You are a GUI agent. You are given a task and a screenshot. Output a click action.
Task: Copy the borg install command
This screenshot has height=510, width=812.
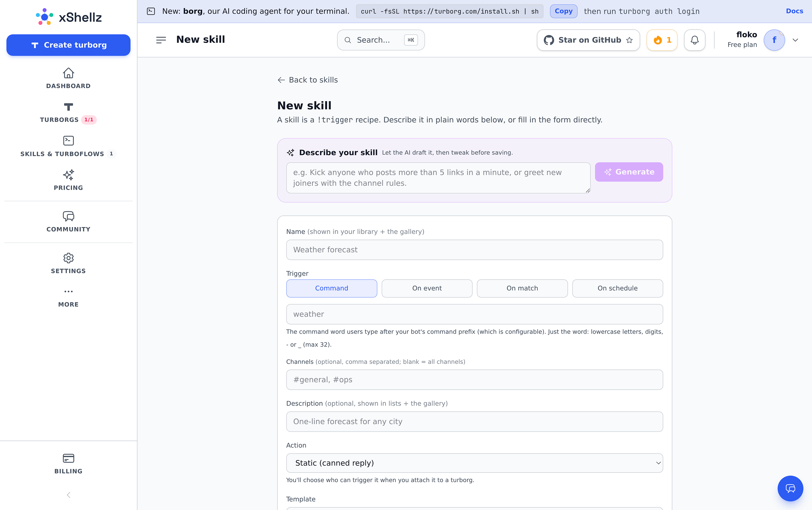coord(563,11)
